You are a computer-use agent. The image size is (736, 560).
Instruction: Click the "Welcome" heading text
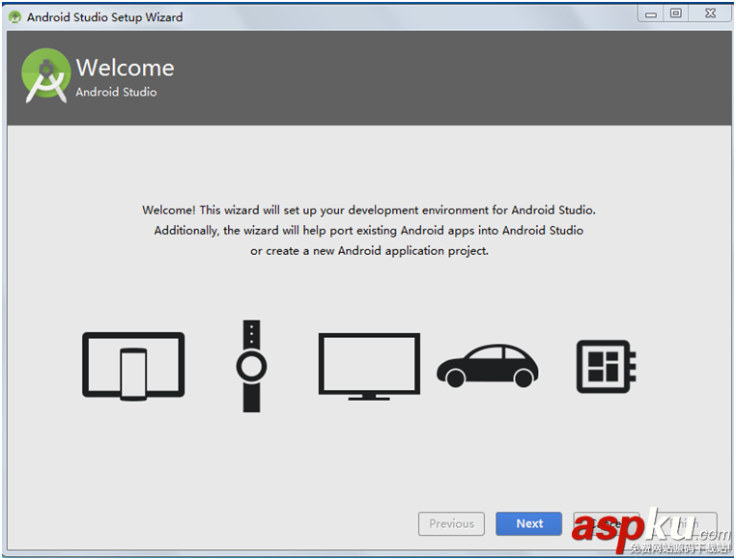(x=125, y=68)
